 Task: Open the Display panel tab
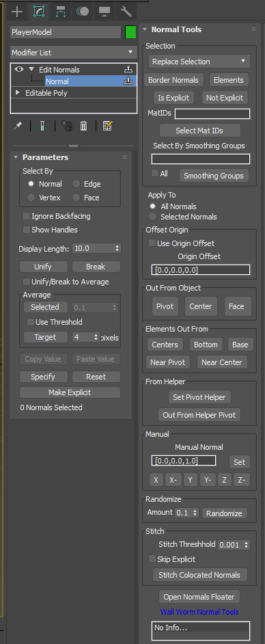click(x=104, y=12)
